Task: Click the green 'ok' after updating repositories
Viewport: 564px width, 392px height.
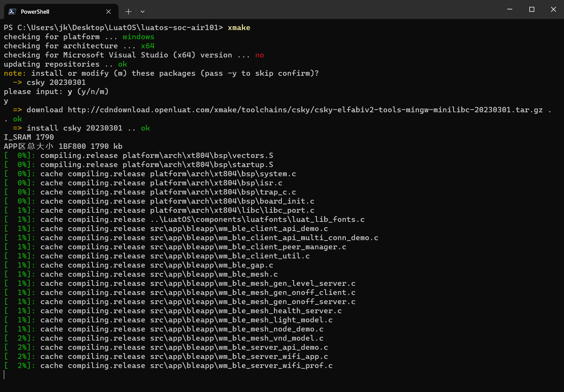Action: (x=122, y=64)
